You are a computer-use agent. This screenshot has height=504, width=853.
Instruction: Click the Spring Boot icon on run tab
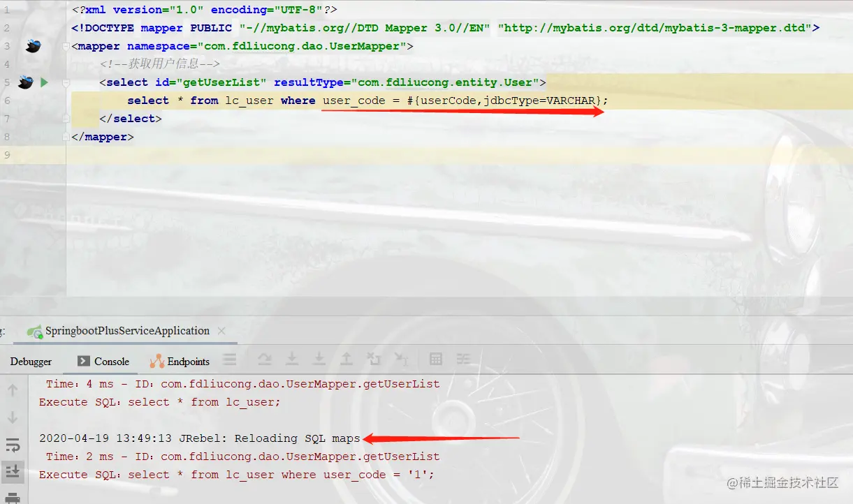tap(34, 332)
